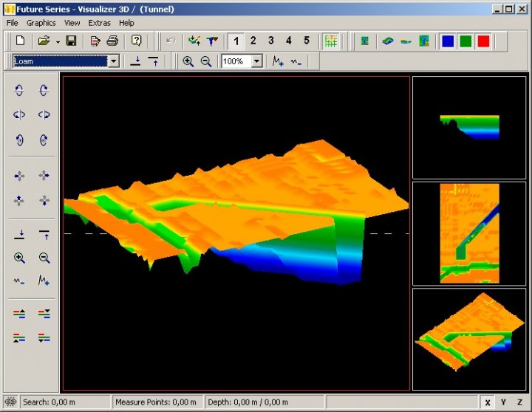Click the help question mark icon

point(136,41)
